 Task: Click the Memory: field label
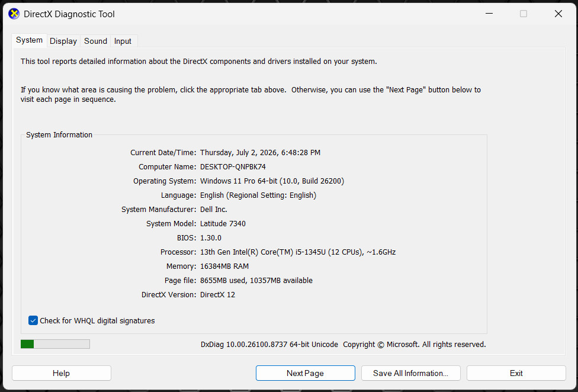click(x=181, y=266)
